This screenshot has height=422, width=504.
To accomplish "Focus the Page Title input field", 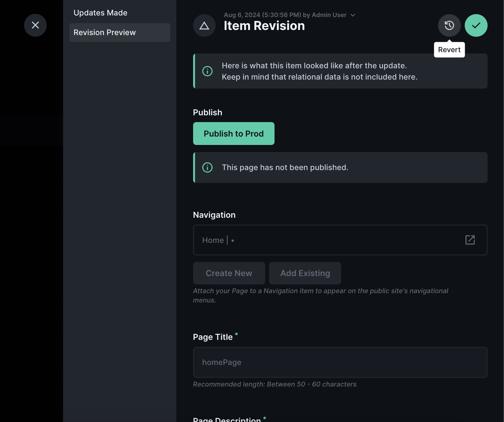I will [340, 362].
